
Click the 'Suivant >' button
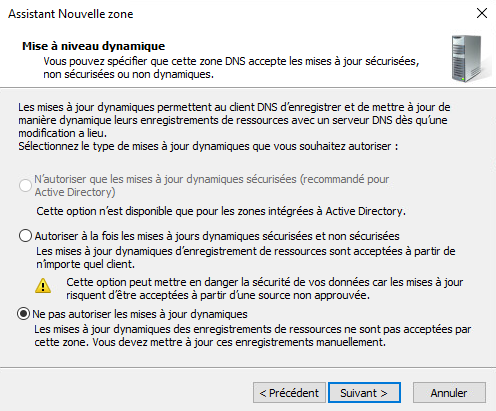point(364,393)
